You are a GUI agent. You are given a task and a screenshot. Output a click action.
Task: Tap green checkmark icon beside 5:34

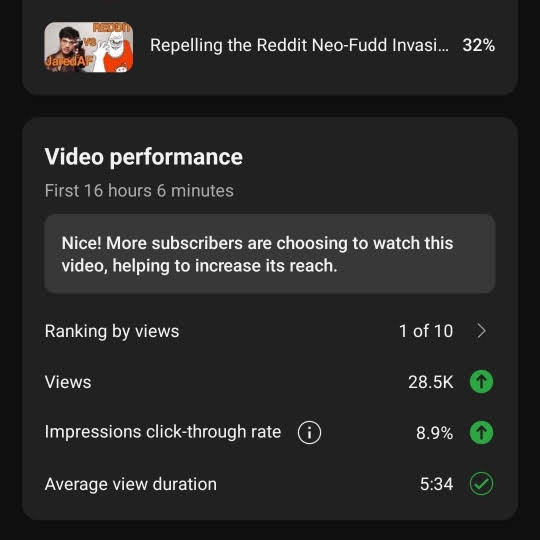481,484
